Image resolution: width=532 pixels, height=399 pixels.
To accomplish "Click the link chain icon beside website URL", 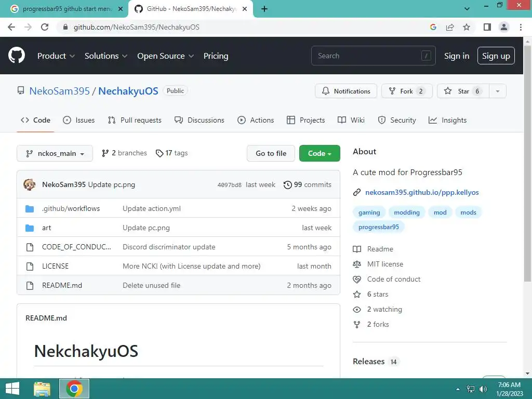I will tap(357, 192).
